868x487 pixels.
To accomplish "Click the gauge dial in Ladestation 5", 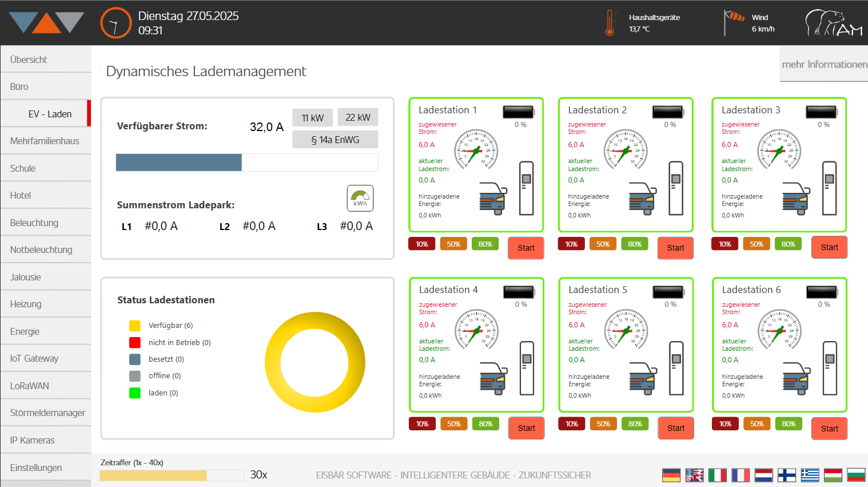I will coord(626,330).
